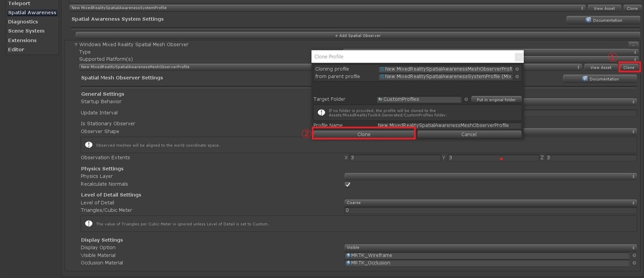The image size is (644, 278).
Task: Click object picker circle beside parent profile field
Action: click(517, 77)
